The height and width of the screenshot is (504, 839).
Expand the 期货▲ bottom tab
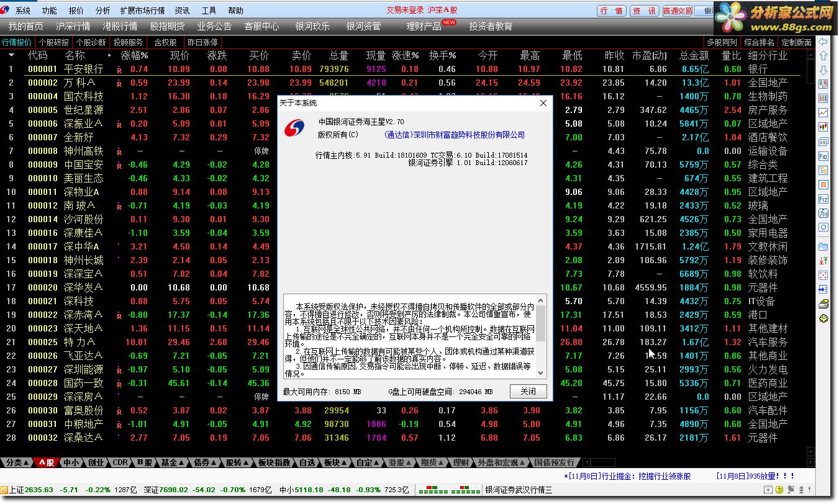433,463
